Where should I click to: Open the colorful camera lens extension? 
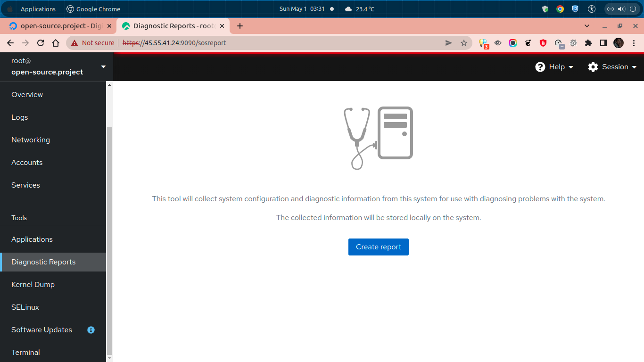coord(513,43)
